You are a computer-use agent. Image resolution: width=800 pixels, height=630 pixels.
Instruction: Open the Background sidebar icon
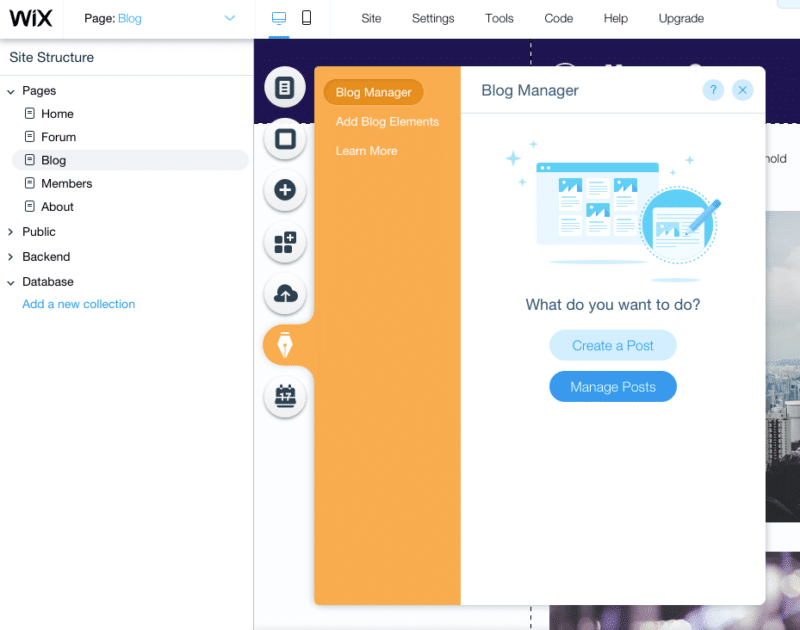[285, 139]
